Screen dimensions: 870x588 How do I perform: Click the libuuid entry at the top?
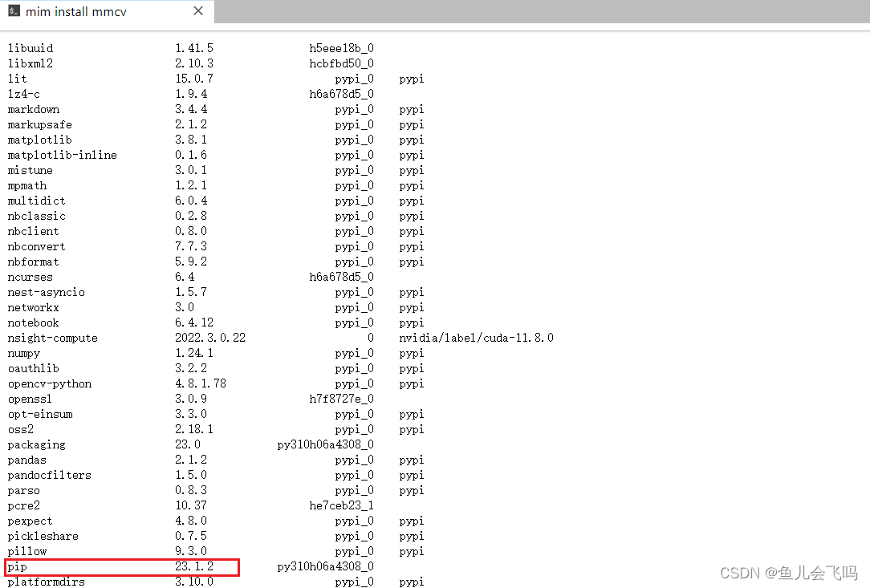tap(30, 48)
